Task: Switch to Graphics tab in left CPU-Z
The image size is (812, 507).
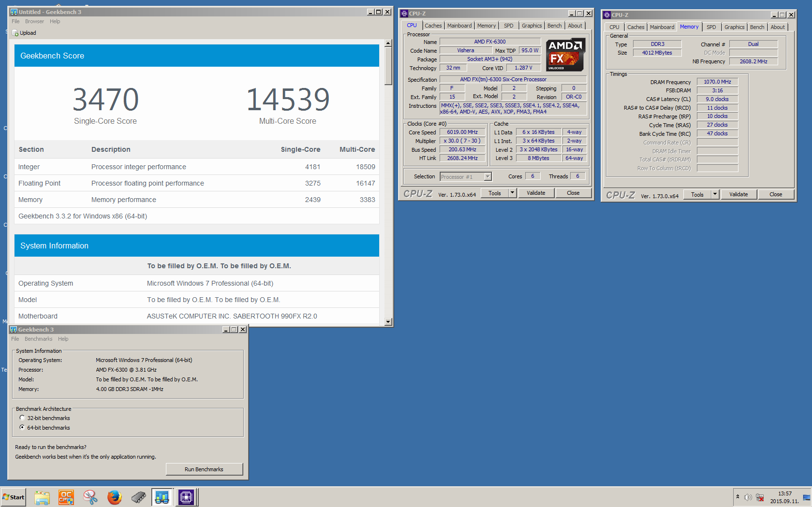Action: (532, 26)
